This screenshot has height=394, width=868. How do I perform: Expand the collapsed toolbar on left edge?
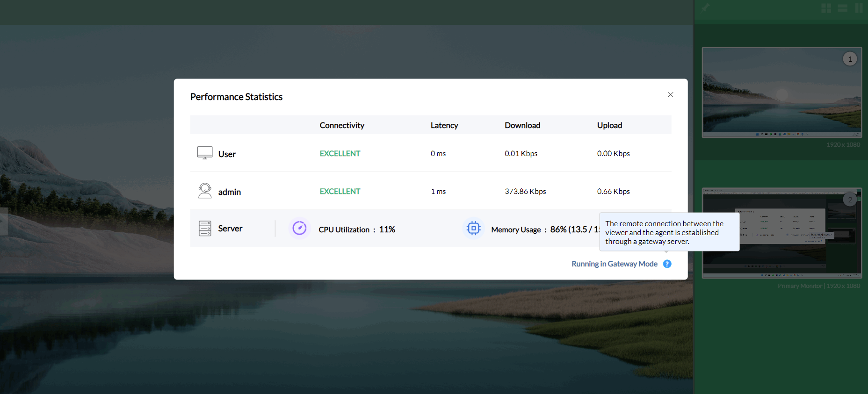click(4, 222)
